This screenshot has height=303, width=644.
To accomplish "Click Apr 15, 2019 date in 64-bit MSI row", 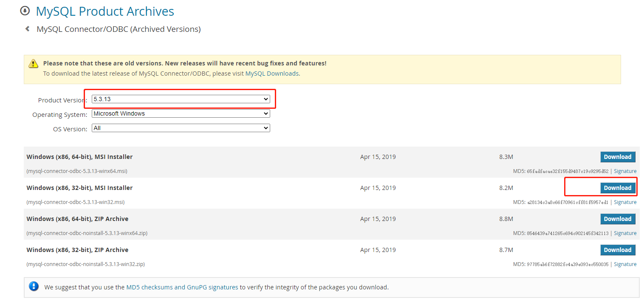I will pyautogui.click(x=378, y=157).
